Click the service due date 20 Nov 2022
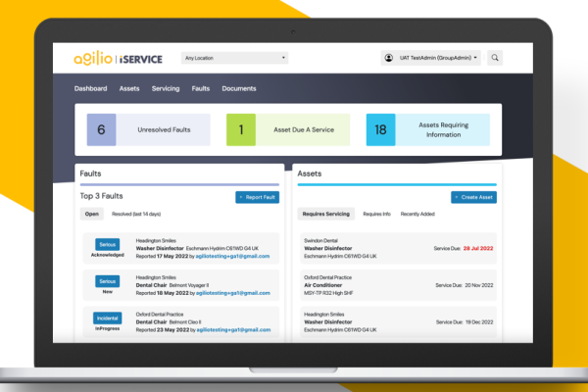This screenshot has width=588, height=392. pyautogui.click(x=479, y=285)
